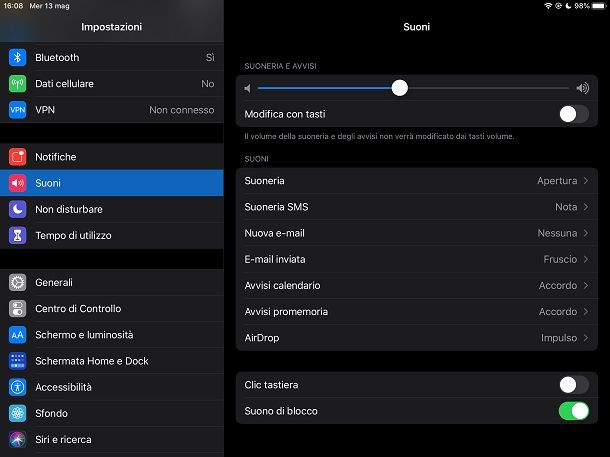Open the Suoneria ringtone row
Screen dimensions: 610x457
point(417,181)
